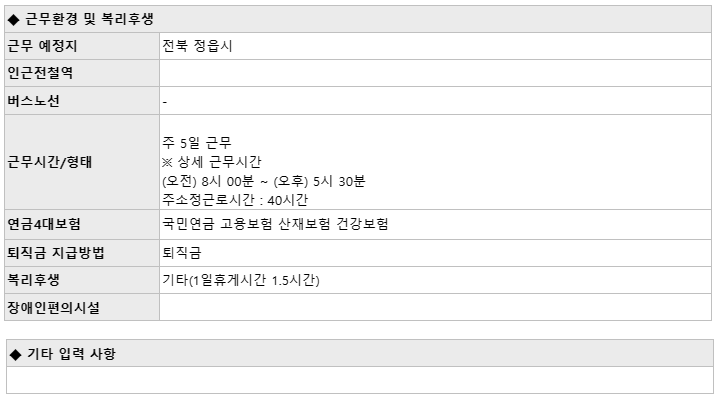Click the 근무 예정지 row label
The width and height of the screenshot is (721, 405).
coord(42,46)
